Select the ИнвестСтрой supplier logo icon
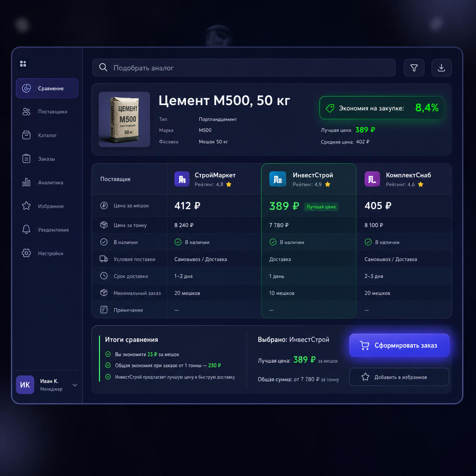The height and width of the screenshot is (476, 476). [278, 179]
